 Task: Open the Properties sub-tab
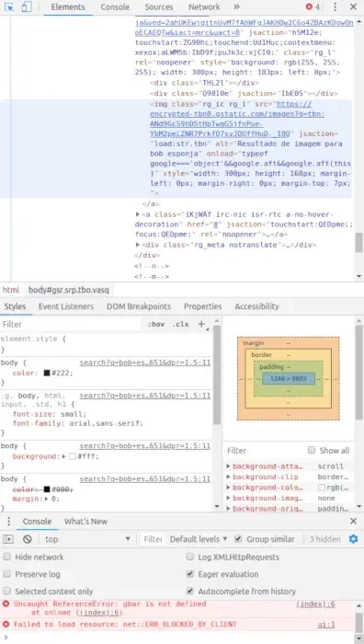tap(203, 306)
